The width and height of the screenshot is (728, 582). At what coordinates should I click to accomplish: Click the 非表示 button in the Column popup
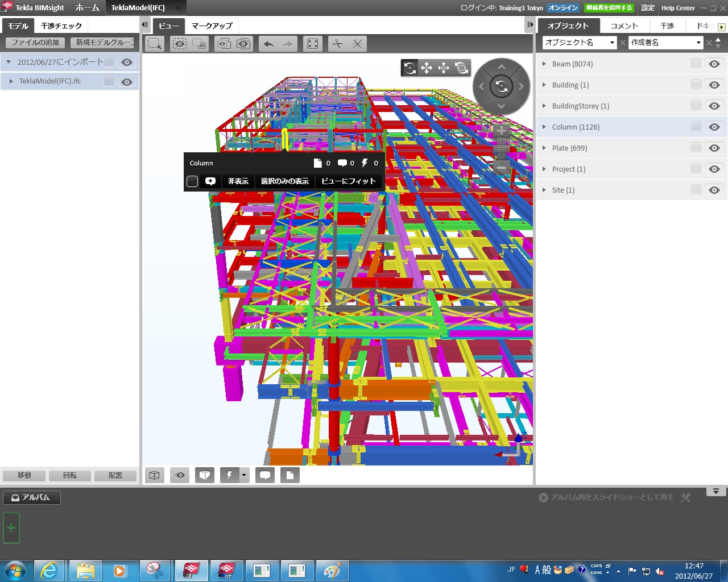point(238,181)
